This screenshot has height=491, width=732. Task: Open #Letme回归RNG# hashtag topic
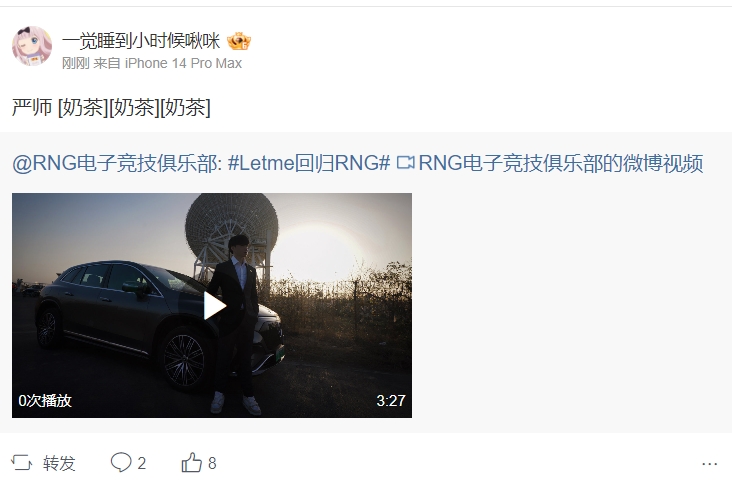coord(309,163)
